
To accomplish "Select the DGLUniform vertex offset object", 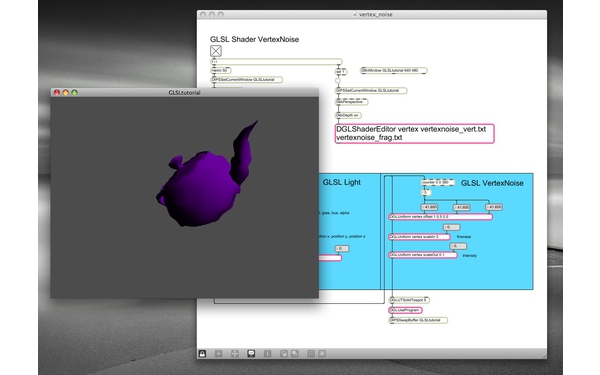I will [x=440, y=217].
